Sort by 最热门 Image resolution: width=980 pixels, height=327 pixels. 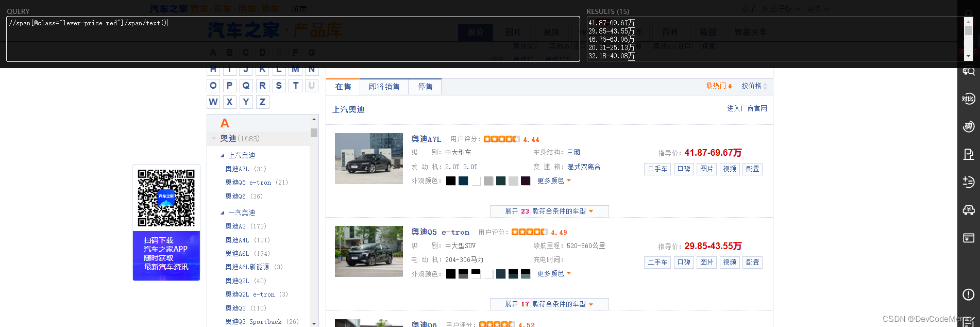[719, 86]
